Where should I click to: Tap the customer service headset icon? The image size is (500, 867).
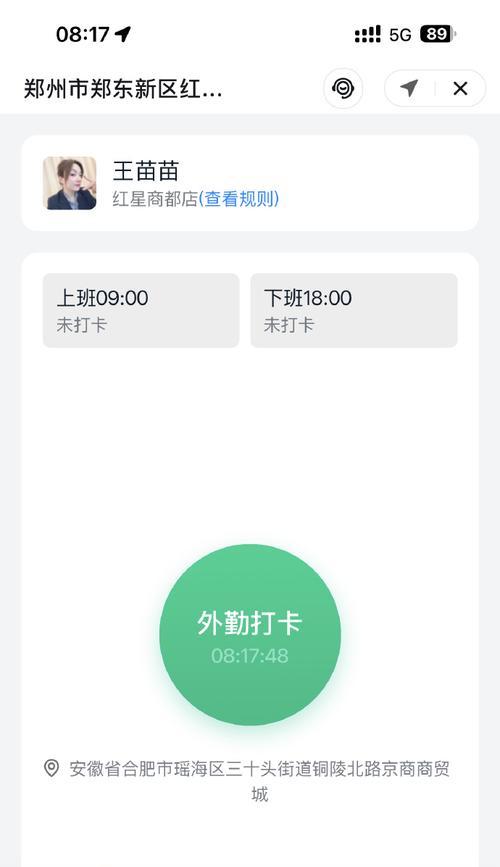click(343, 88)
